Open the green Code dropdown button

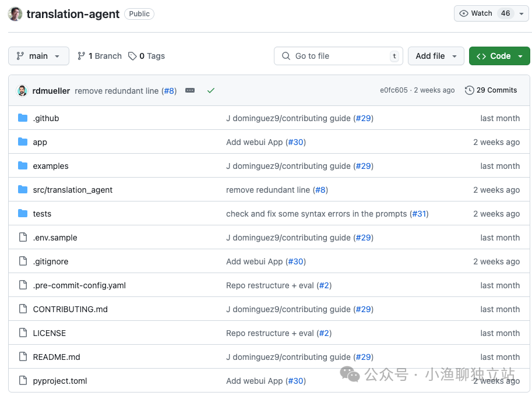[499, 56]
